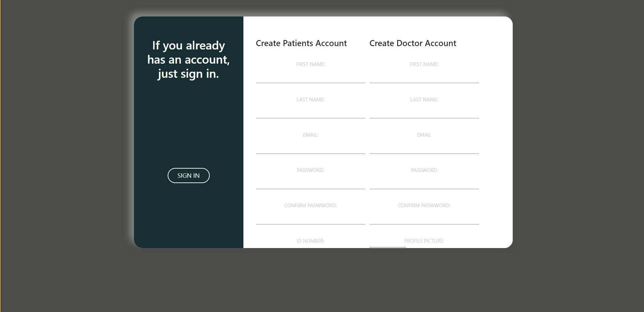The height and width of the screenshot is (312, 644).
Task: Click the 'If you already has an account' text
Action: (x=189, y=60)
